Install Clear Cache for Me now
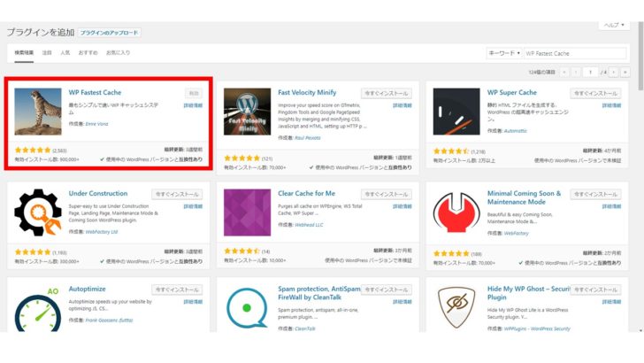Image resolution: width=644 pixels, height=363 pixels. pos(387,194)
